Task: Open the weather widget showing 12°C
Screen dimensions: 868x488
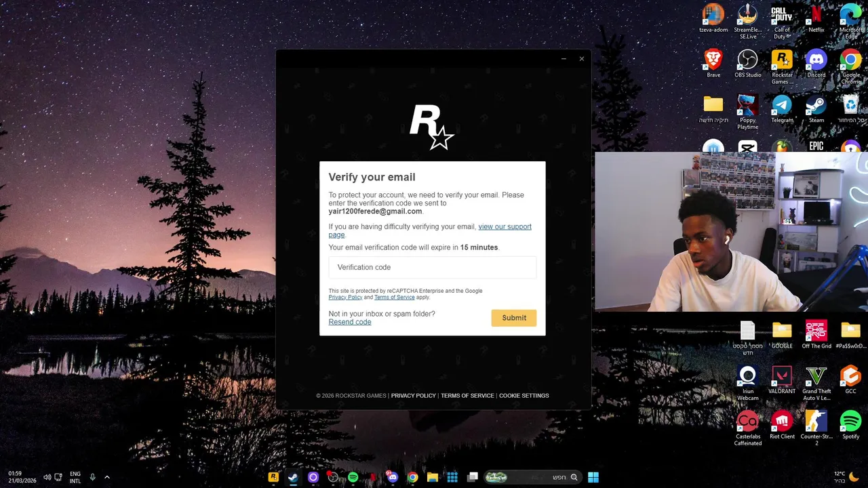Action: (x=846, y=477)
